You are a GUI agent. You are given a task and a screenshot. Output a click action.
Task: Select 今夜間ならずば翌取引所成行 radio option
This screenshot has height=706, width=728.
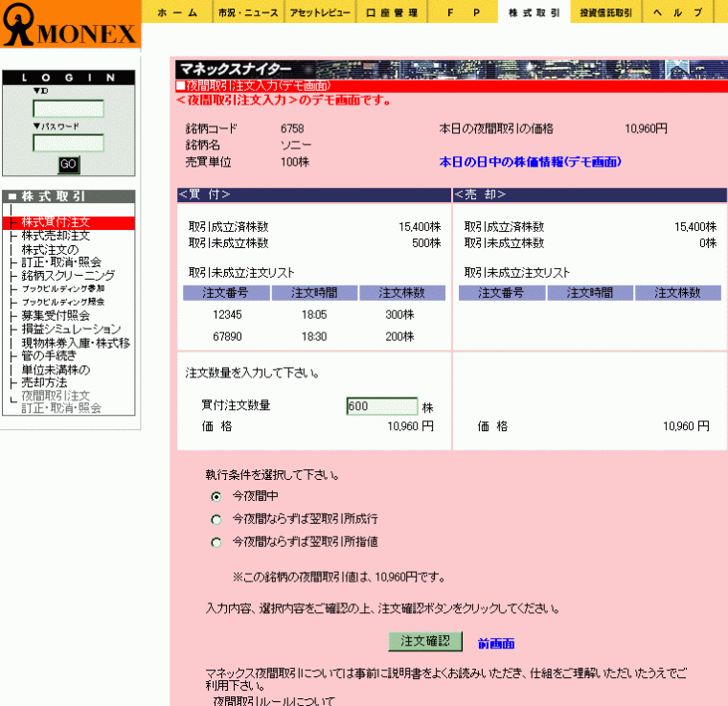click(x=216, y=519)
